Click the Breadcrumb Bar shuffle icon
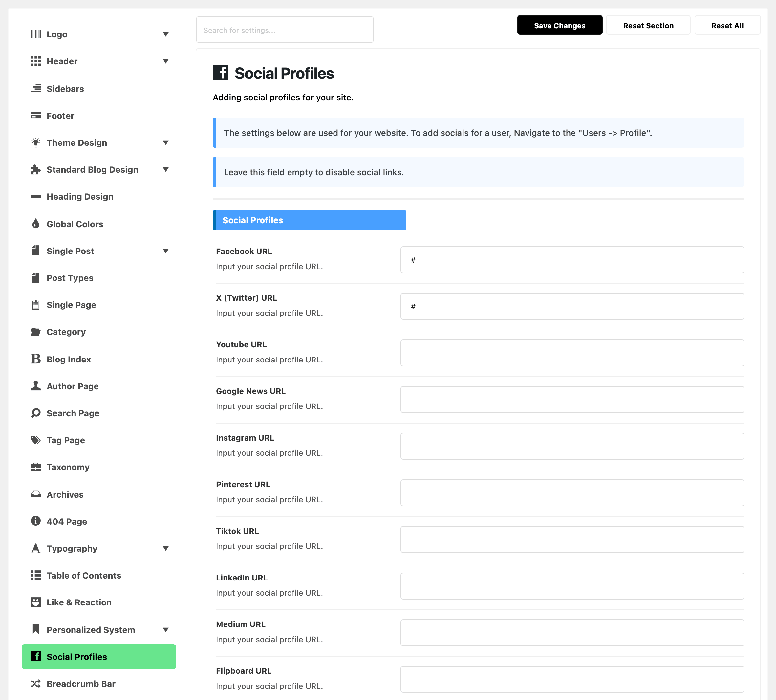 pos(36,684)
